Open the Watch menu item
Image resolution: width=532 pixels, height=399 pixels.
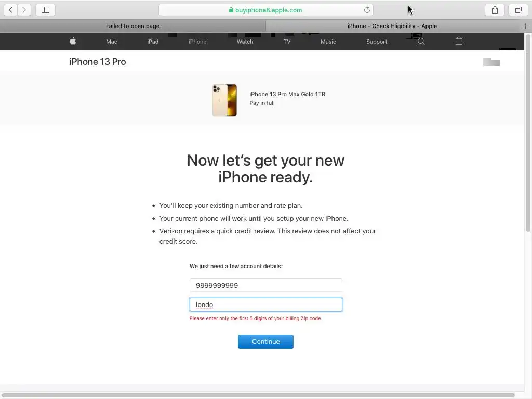245,42
